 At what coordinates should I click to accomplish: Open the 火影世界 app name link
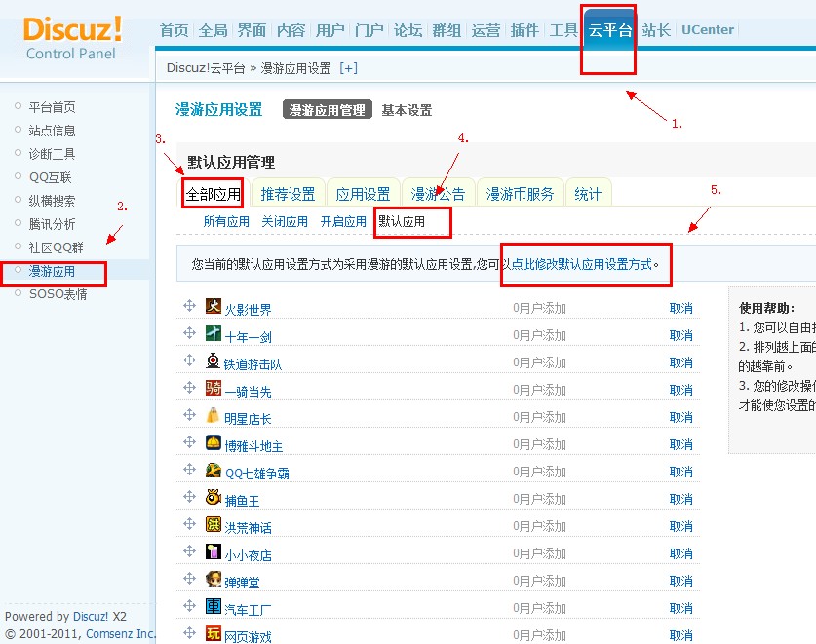pos(248,310)
